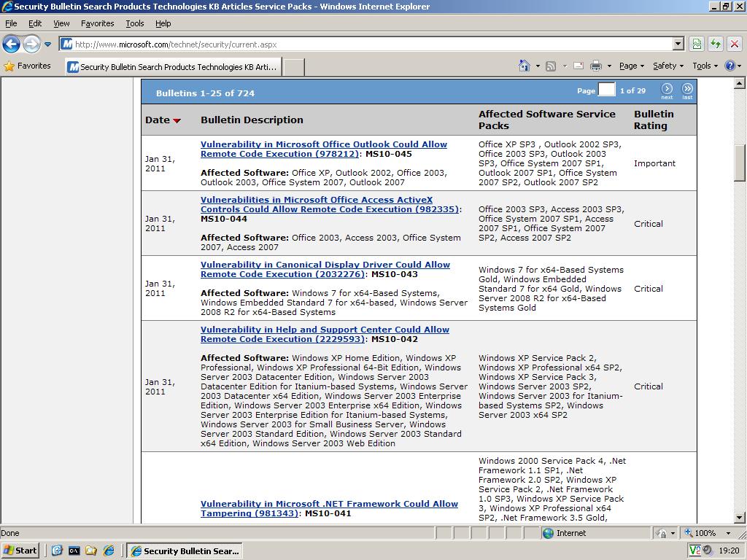747x560 pixels.
Task: Open the Help menu
Action: click(x=163, y=23)
